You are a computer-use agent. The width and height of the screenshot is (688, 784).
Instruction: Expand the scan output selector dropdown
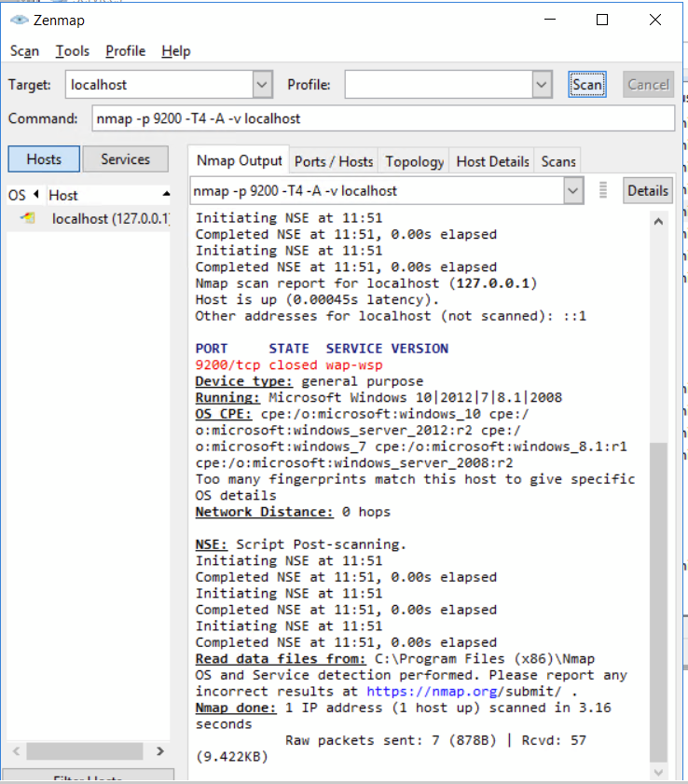click(573, 190)
